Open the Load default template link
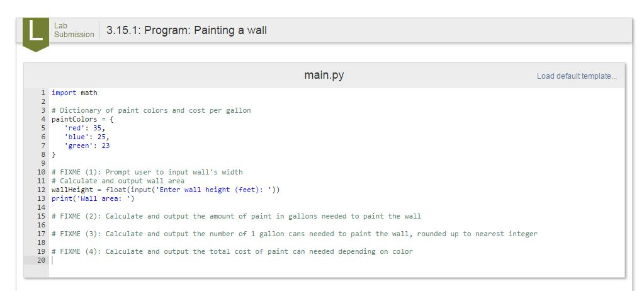This screenshot has height=291, width=644. click(577, 76)
